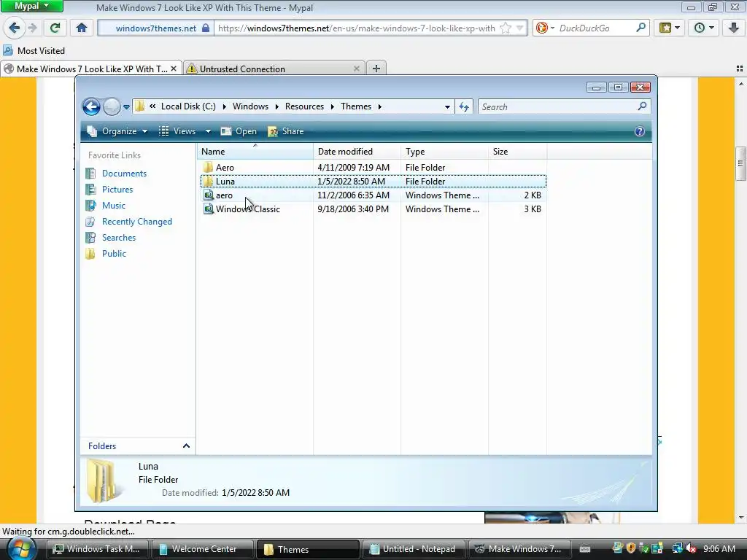Click browser page vertical scrollbar thumb
747x560 pixels.
click(x=740, y=163)
